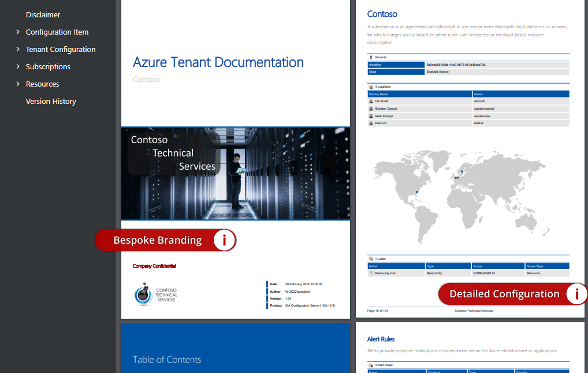
Task: Click the 4 Locations section icon
Action: point(371,87)
